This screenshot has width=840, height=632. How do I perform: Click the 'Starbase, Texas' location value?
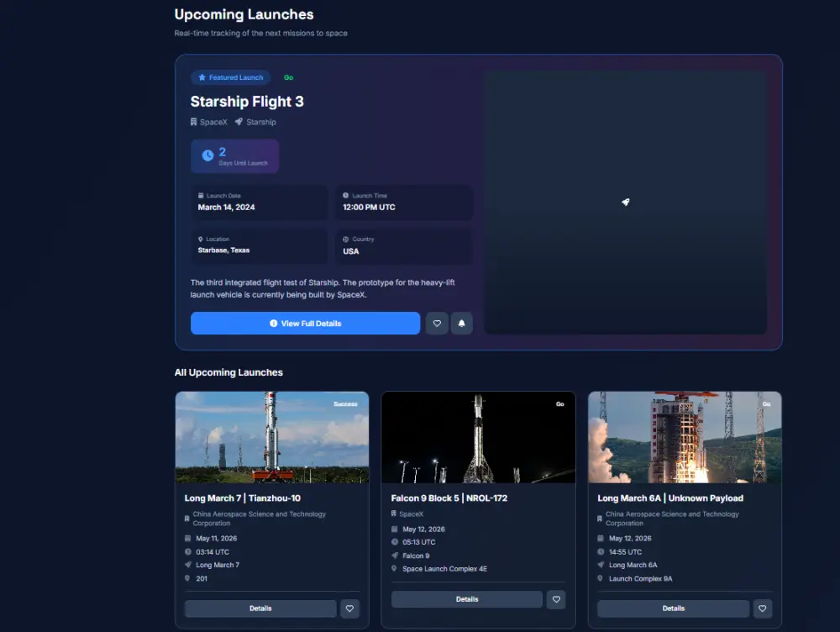click(223, 250)
